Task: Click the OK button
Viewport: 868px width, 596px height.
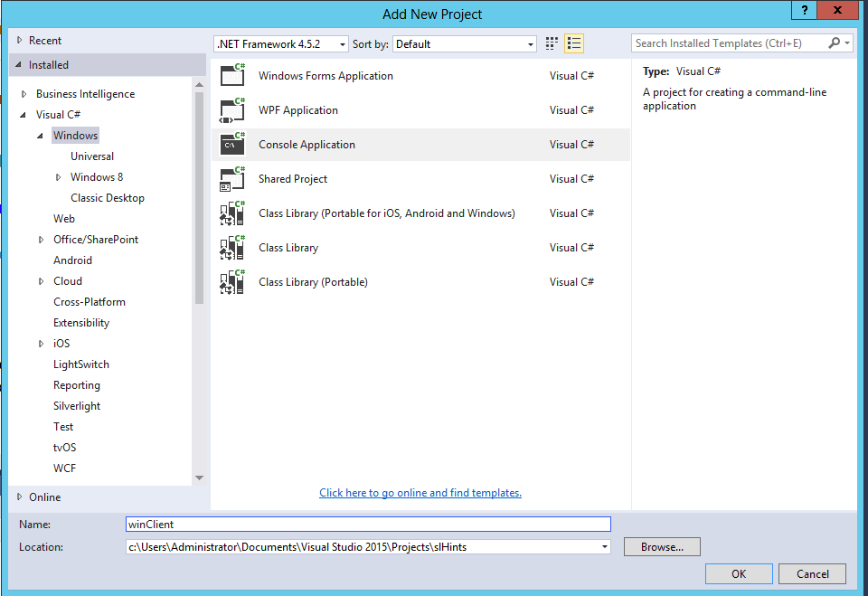Action: 739,574
